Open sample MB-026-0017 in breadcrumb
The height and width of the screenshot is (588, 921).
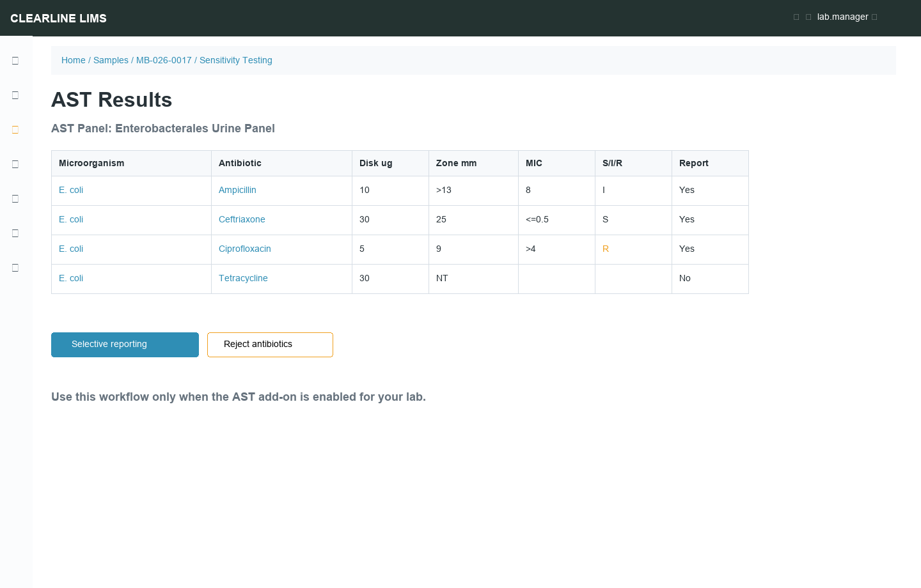tap(164, 60)
